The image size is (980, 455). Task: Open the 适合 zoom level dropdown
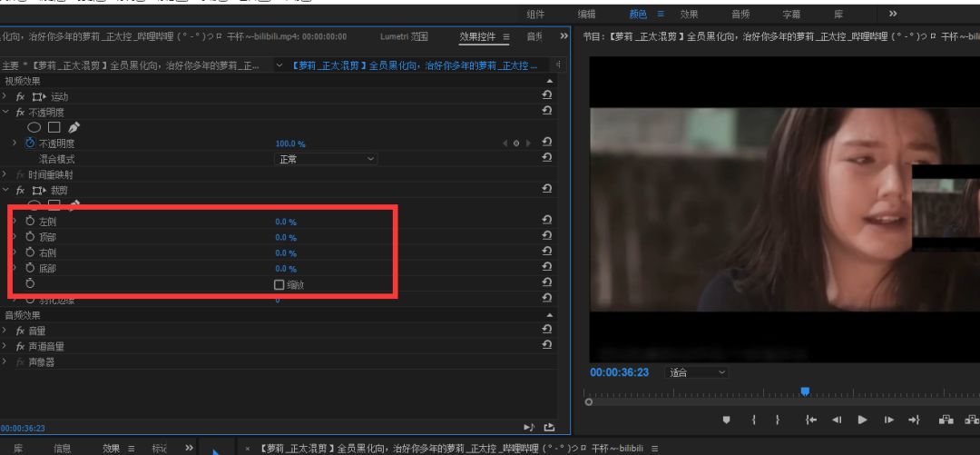pos(696,372)
